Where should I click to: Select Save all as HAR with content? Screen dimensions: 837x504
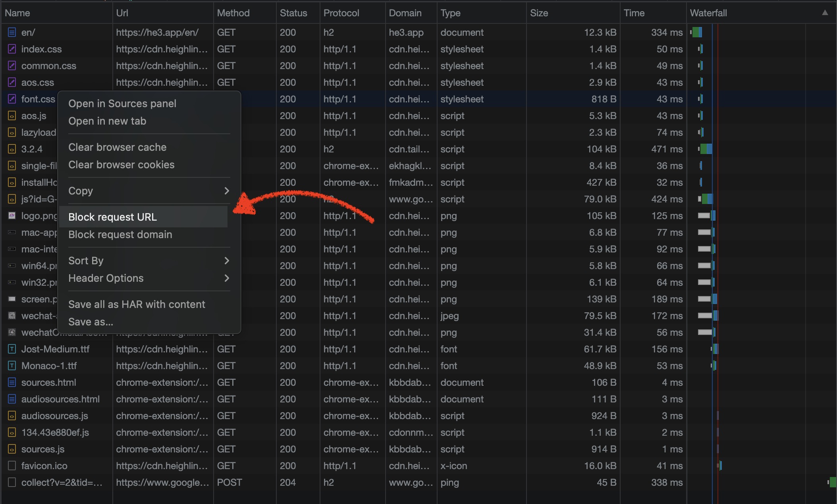[137, 304]
